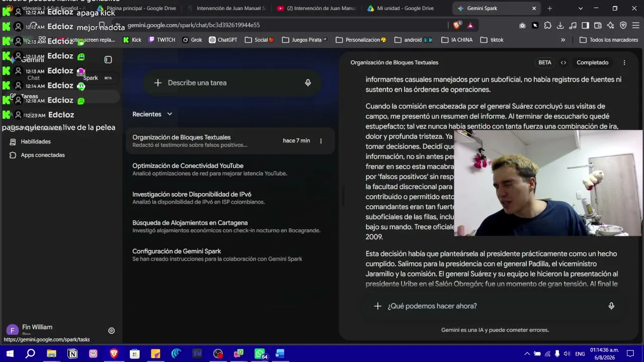This screenshot has height=362, width=644.
Task: Open the android bookmarks folder
Action: click(x=414, y=40)
